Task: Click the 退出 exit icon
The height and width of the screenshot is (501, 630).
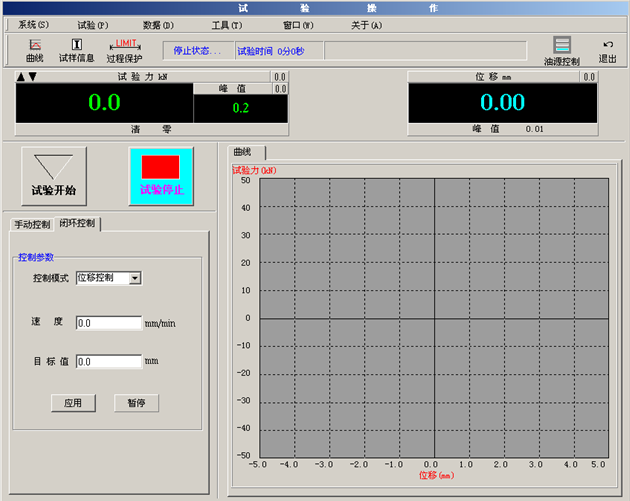Action: point(607,51)
